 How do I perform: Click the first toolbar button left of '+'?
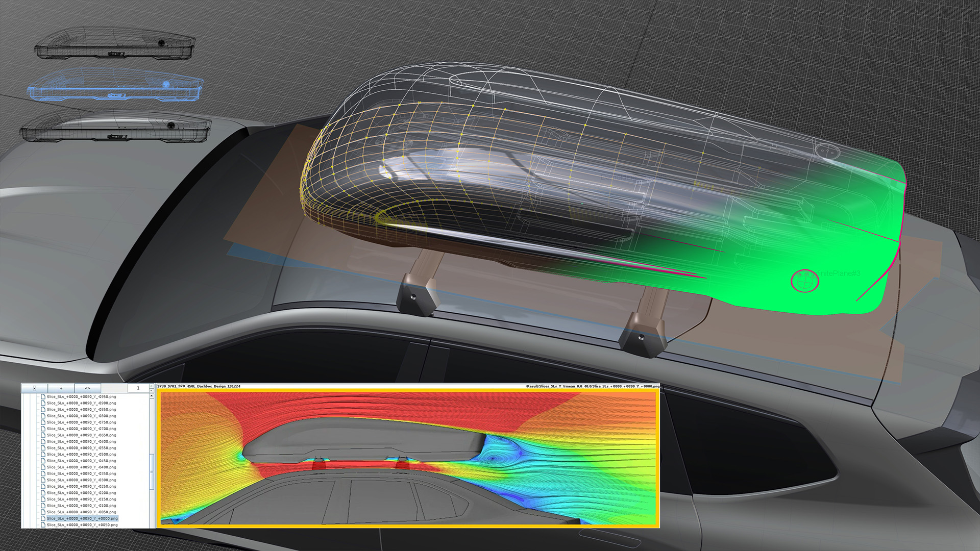[35, 388]
